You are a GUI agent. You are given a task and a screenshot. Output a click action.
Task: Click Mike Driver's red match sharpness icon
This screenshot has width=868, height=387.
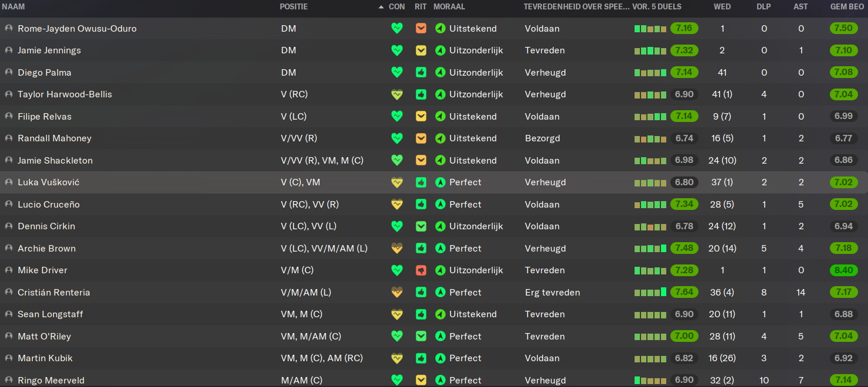(421, 270)
